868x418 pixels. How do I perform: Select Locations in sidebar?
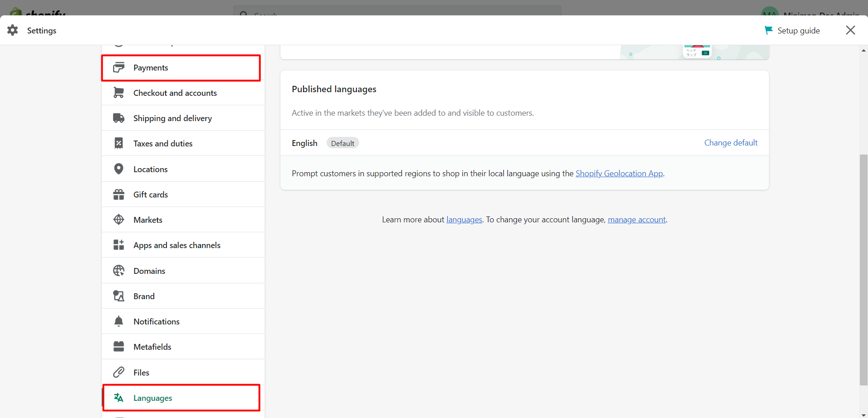coord(183,169)
